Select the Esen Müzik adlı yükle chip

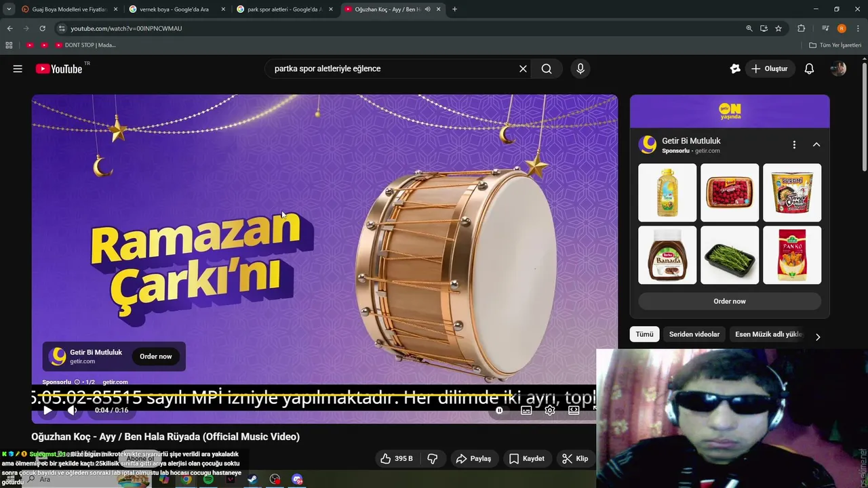[x=769, y=334]
